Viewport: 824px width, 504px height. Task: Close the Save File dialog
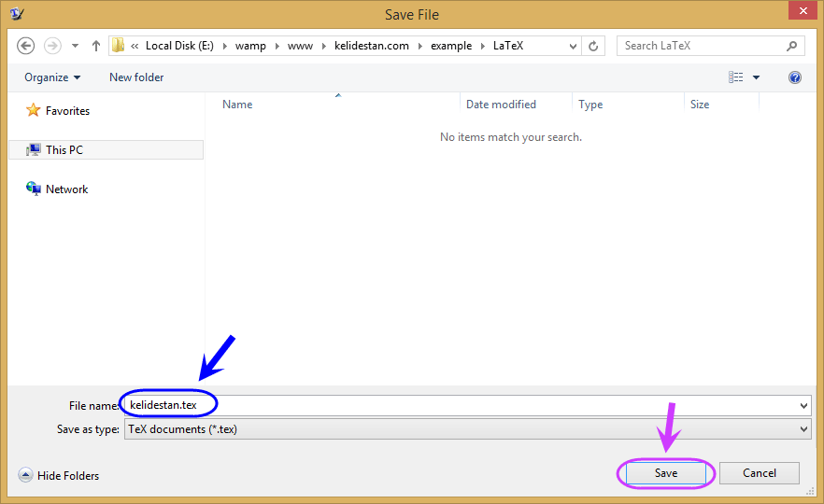pyautogui.click(x=803, y=10)
